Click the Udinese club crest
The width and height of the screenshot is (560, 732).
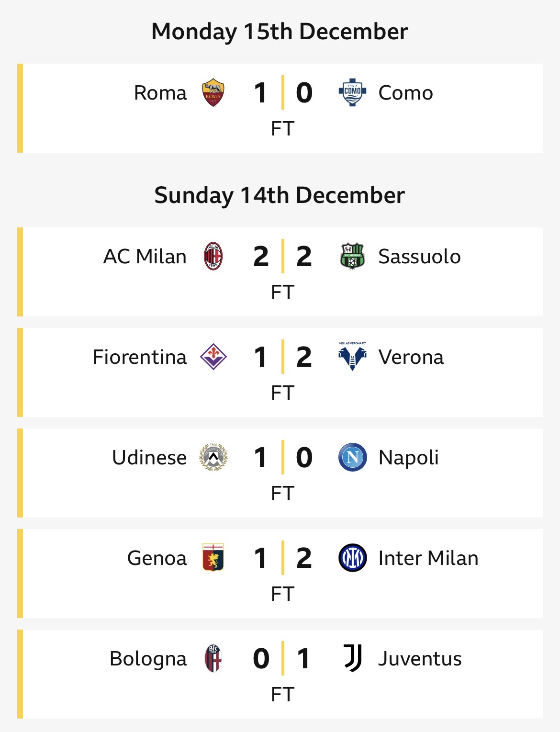pyautogui.click(x=213, y=458)
